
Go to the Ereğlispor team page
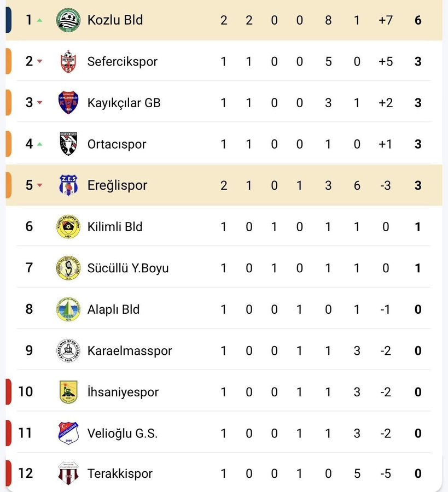point(117,185)
